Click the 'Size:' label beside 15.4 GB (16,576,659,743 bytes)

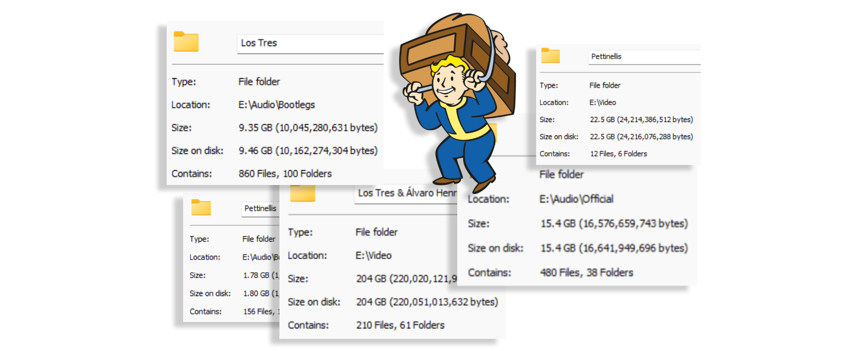(x=478, y=224)
